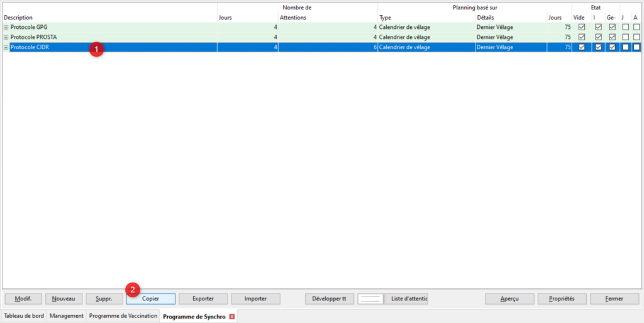The height and width of the screenshot is (323, 644).
Task: Click the blank field beside Liste d'attentic
Action: pos(370,299)
